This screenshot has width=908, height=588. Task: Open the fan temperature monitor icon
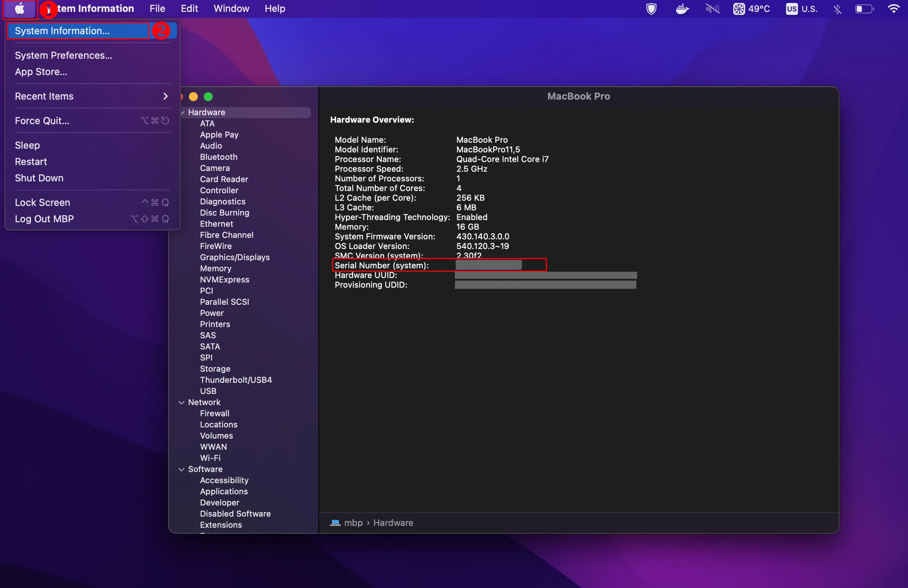(738, 9)
